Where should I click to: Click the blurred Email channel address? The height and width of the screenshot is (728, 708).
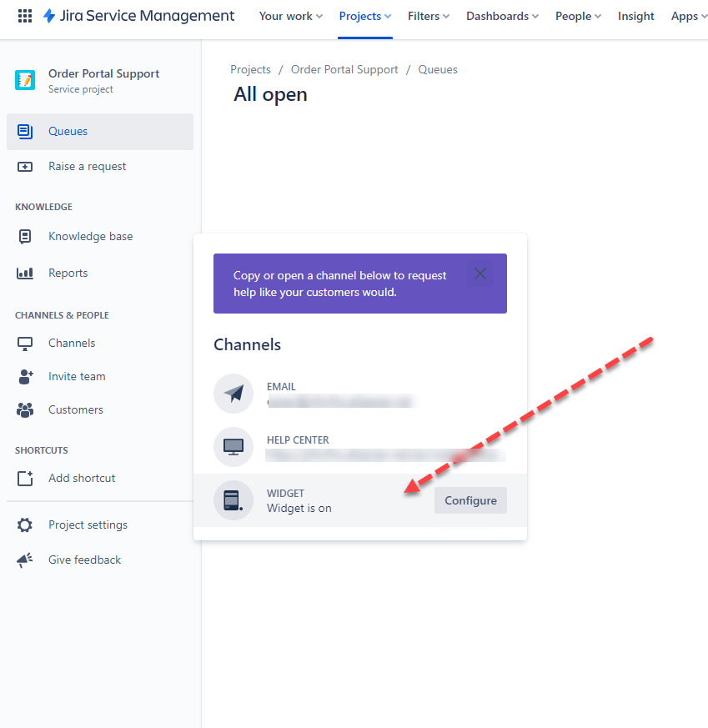(341, 400)
